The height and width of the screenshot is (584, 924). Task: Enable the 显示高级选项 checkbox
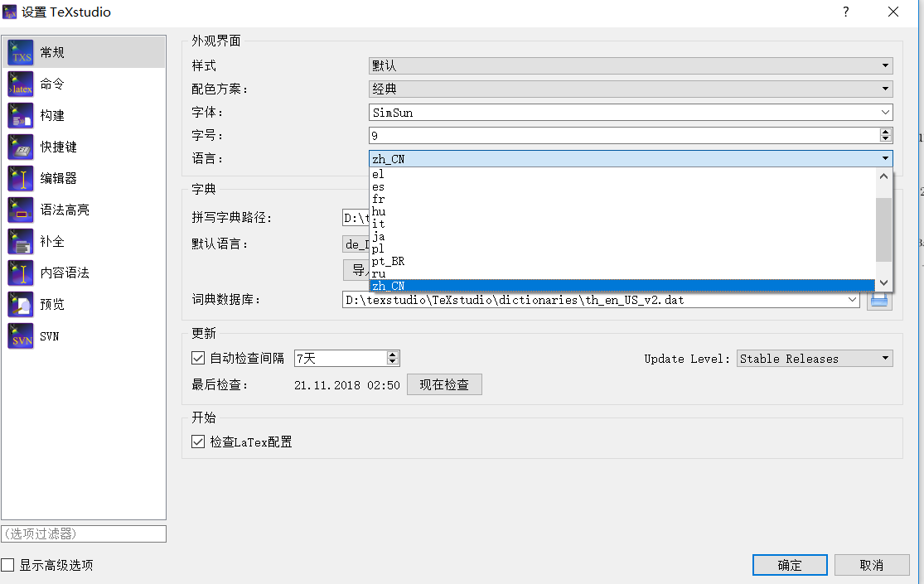click(x=7, y=565)
